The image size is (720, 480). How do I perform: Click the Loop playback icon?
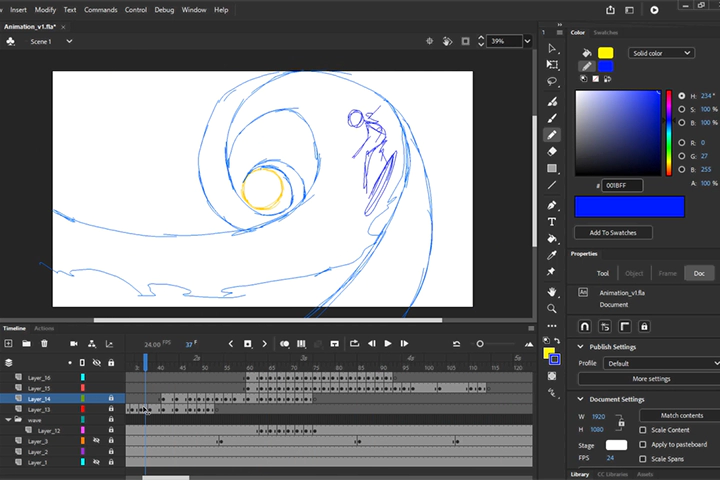[x=354, y=344]
